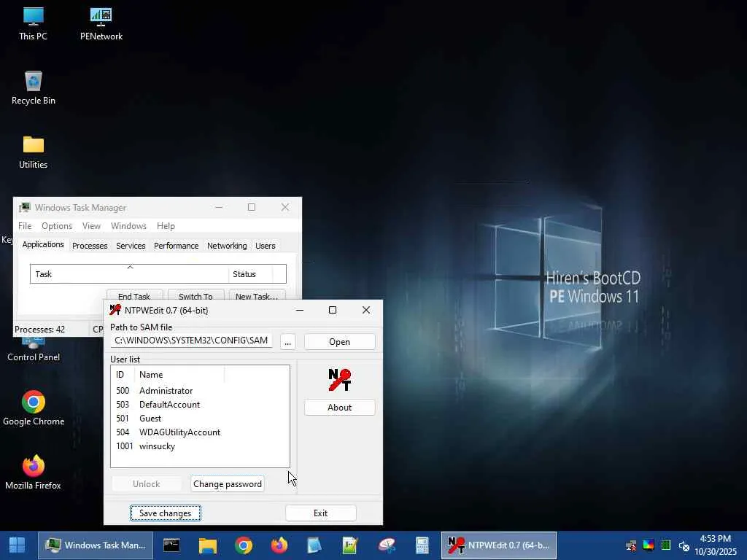Click the colorful display tray icon
This screenshot has width=747, height=560.
(649, 545)
